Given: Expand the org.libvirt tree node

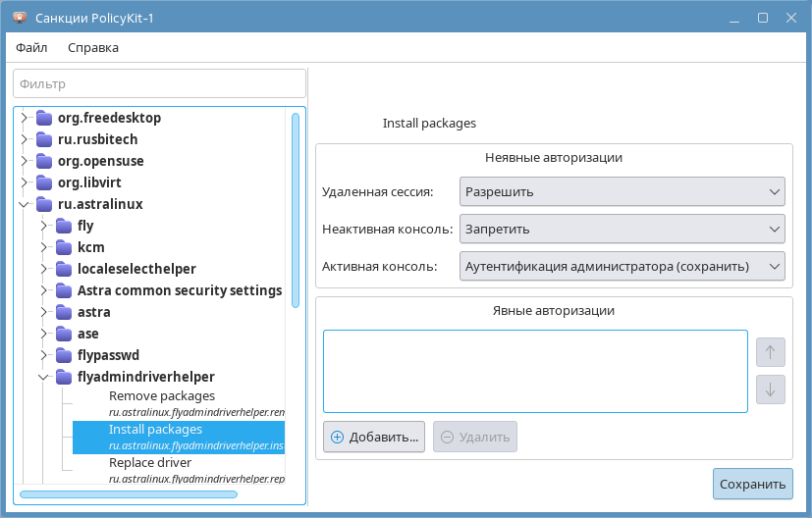Looking at the screenshot, I should point(25,182).
